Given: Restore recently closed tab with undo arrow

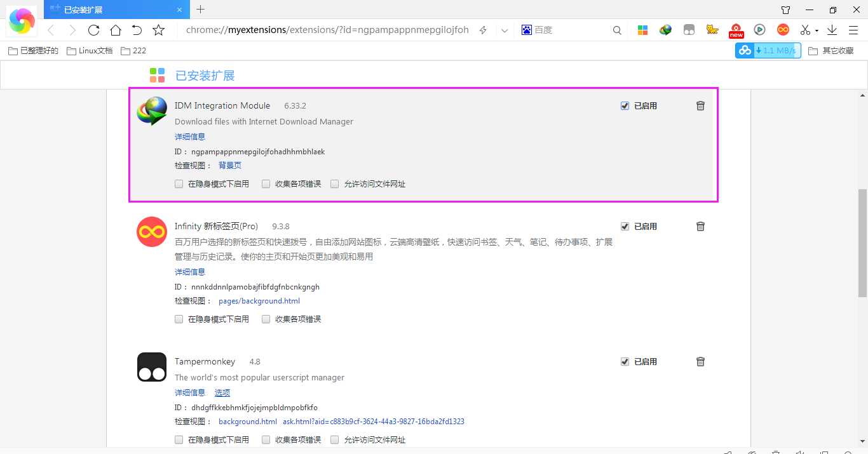Looking at the screenshot, I should coord(137,30).
